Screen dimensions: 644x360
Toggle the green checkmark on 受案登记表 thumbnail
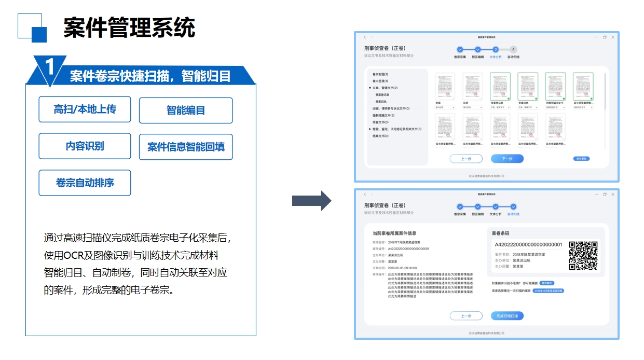tap(509, 99)
